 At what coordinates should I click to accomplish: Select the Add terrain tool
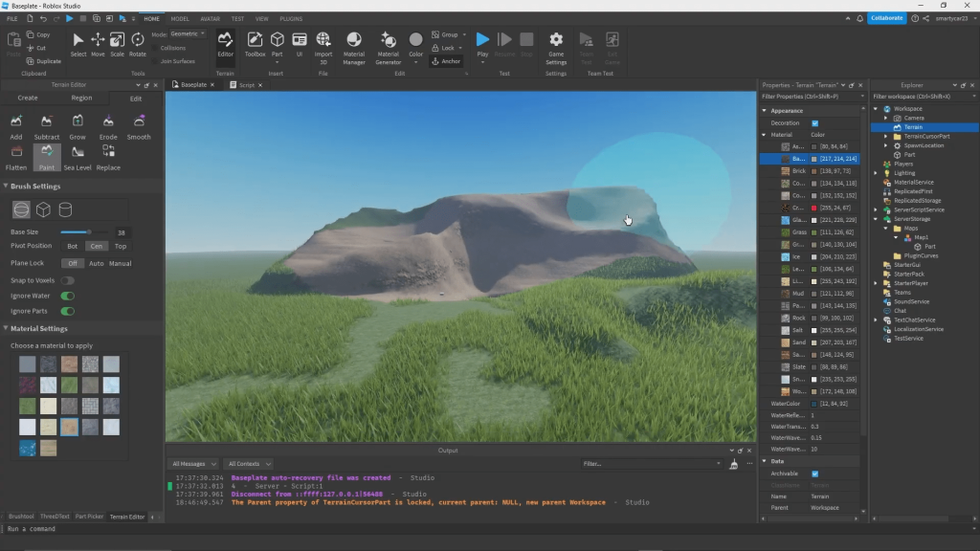point(16,126)
